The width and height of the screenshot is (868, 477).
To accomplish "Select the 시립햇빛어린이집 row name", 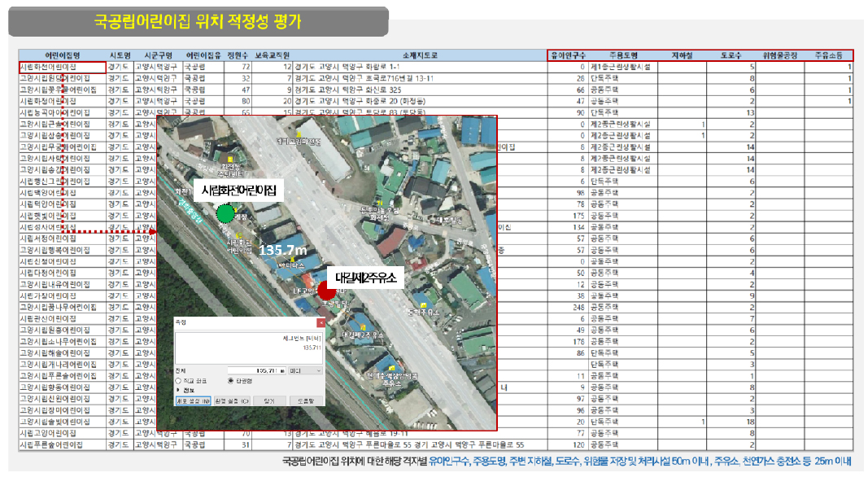I will (62, 216).
